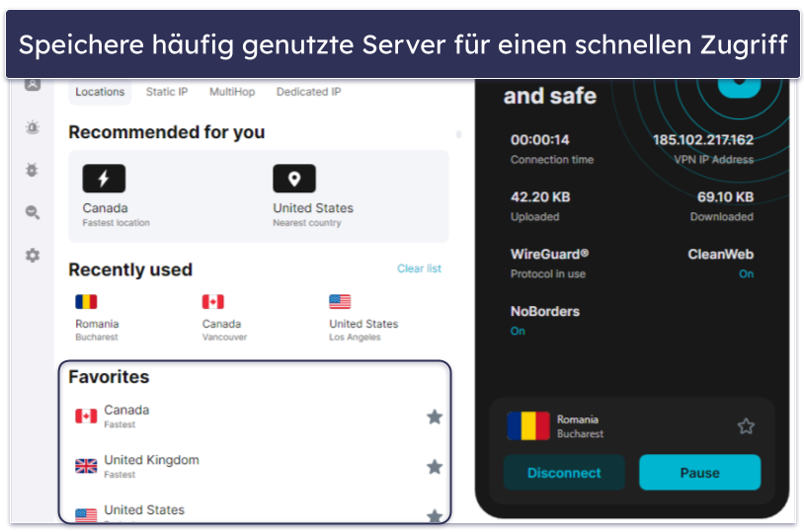This screenshot has height=532, width=804.
Task: Select Canada Vancouver recent location
Action: [224, 318]
